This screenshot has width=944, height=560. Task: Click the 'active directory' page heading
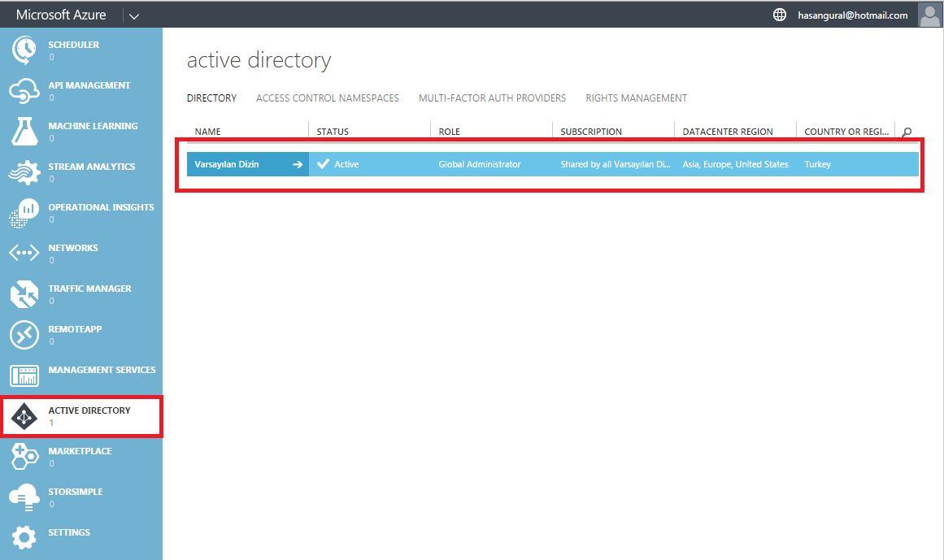[259, 61]
